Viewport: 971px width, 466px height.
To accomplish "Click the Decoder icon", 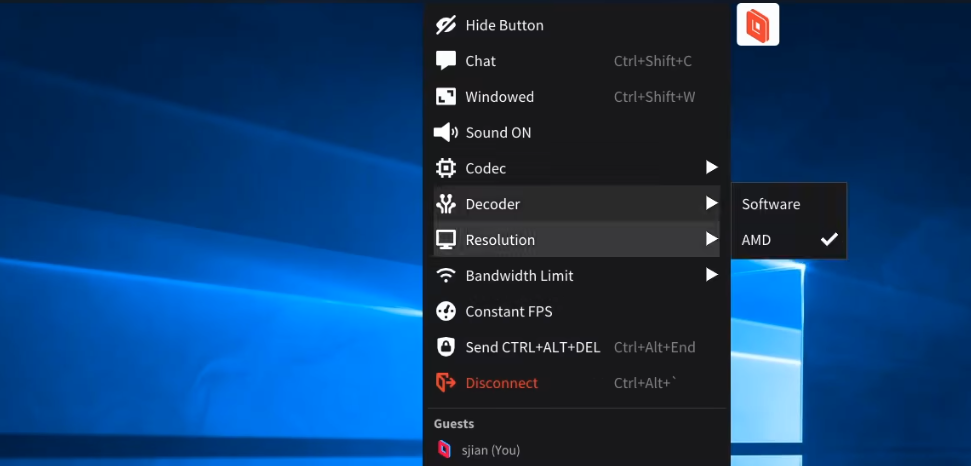I will click(446, 204).
